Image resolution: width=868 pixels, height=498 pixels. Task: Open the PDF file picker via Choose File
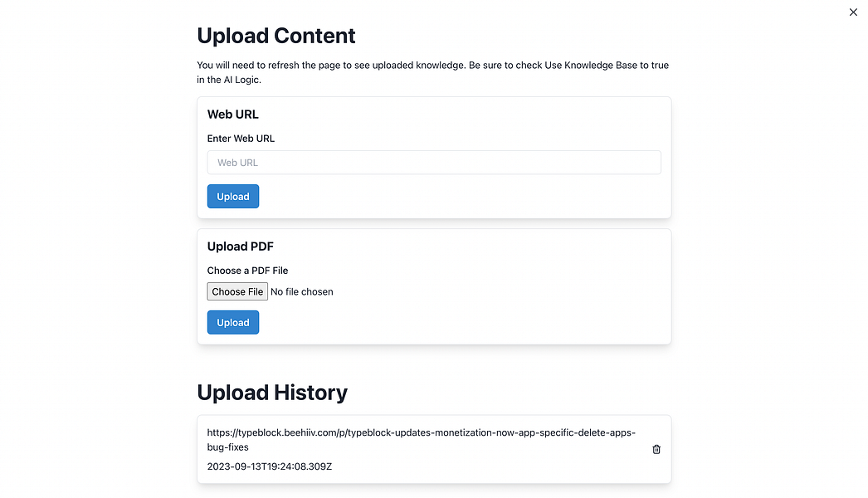point(237,291)
